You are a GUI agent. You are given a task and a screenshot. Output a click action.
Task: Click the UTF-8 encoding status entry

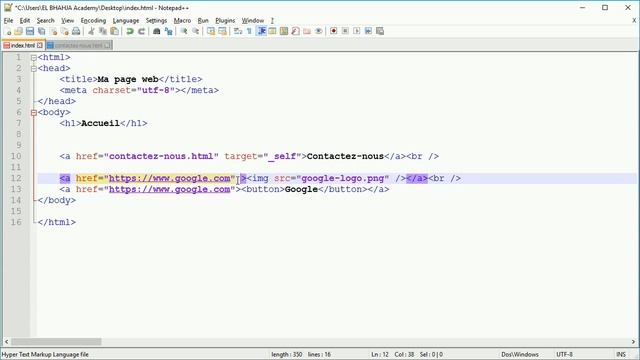[564, 354]
